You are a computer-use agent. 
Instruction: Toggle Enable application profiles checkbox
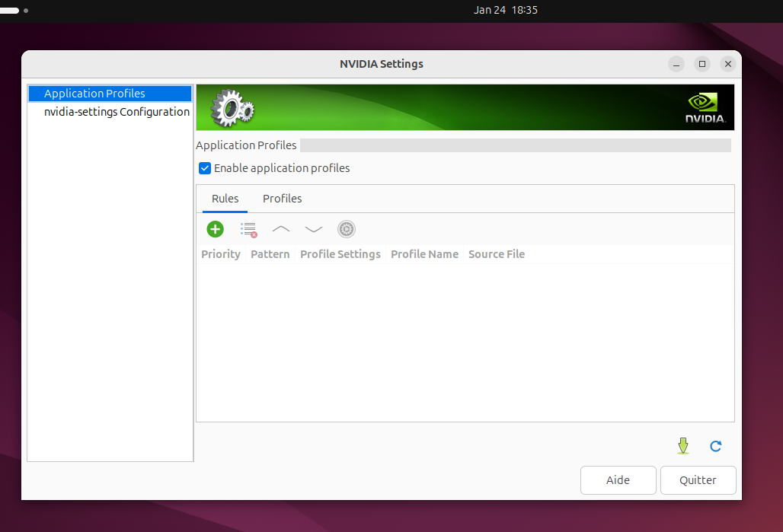click(x=205, y=168)
